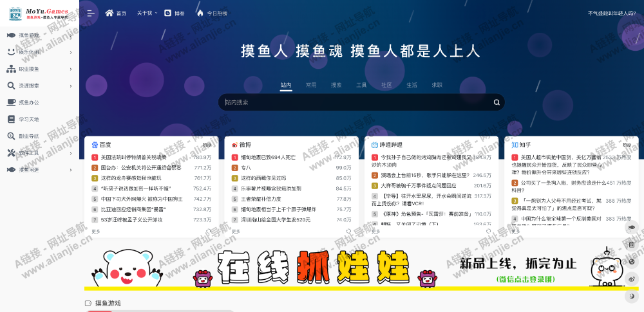
Task: Click 更多 under the 知乎 list
Action: click(516, 232)
